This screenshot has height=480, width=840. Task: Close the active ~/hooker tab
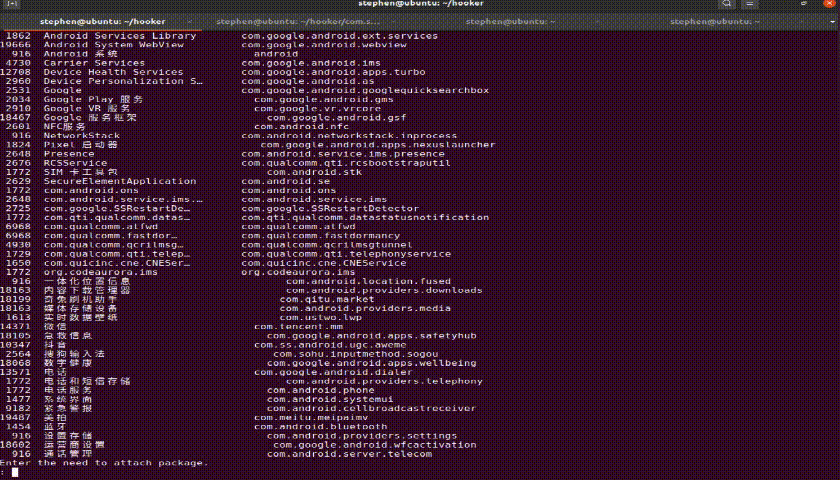pos(189,21)
